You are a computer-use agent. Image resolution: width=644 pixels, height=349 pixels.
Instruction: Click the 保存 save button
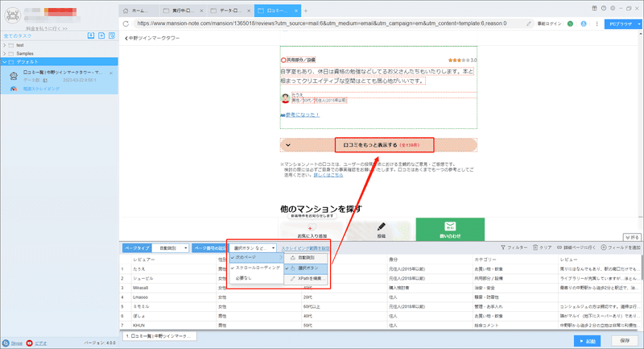625,341
